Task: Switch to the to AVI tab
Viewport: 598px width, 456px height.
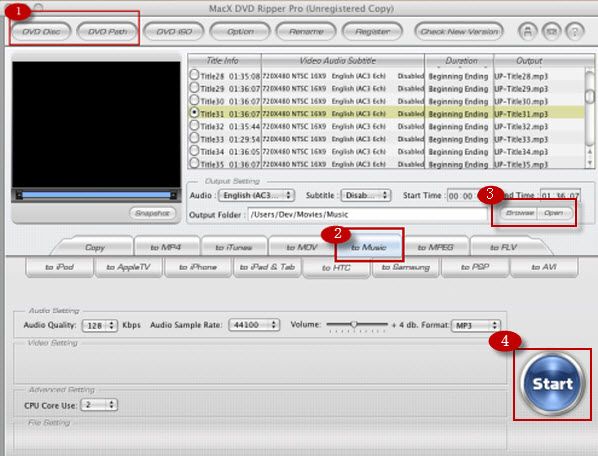Action: pos(544,267)
